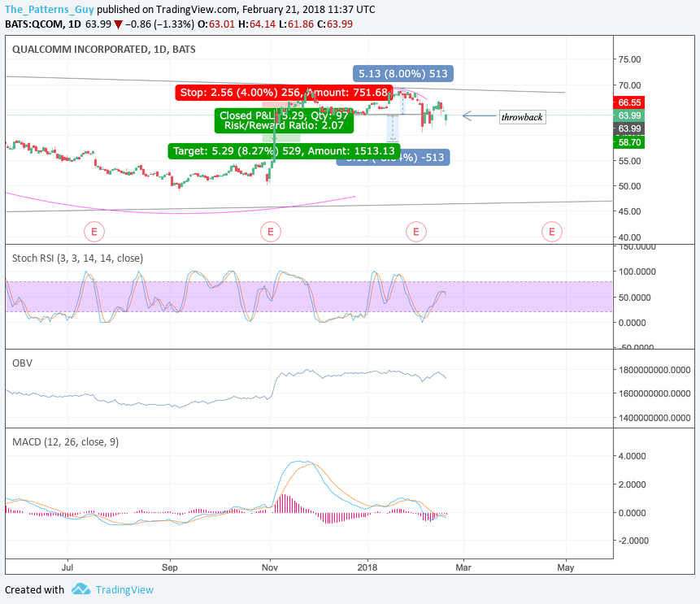
Task: Click the MACD (12, 26, close, 9) title
Action: point(65,442)
